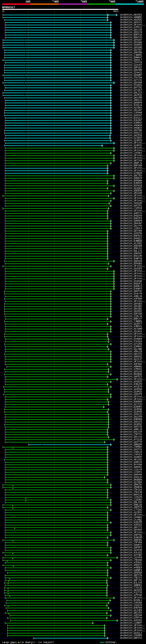Click label UniRef100_P93691
Image resolution: width=146 pixels, height=644 pixels.
click(131, 85)
